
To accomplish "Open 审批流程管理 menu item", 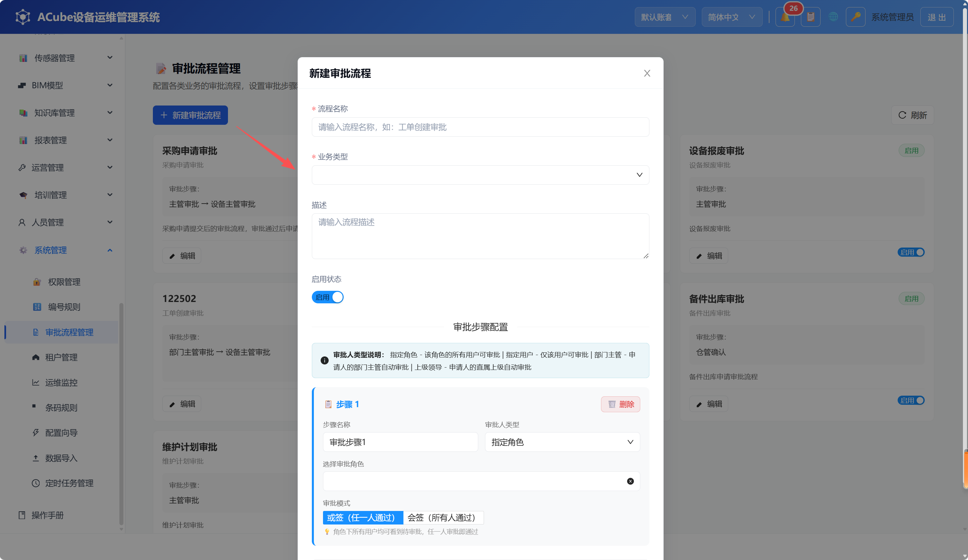I will (x=62, y=332).
